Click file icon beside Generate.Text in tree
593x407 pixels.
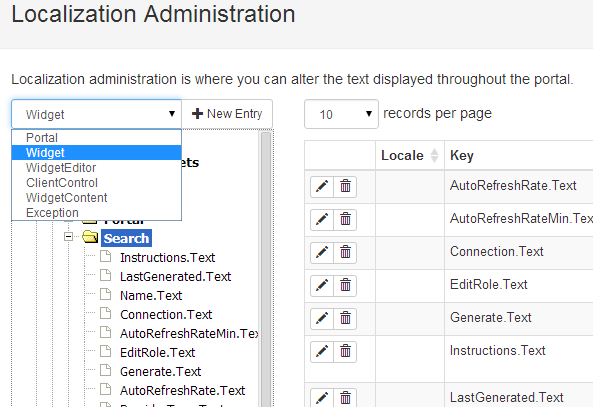(x=106, y=370)
